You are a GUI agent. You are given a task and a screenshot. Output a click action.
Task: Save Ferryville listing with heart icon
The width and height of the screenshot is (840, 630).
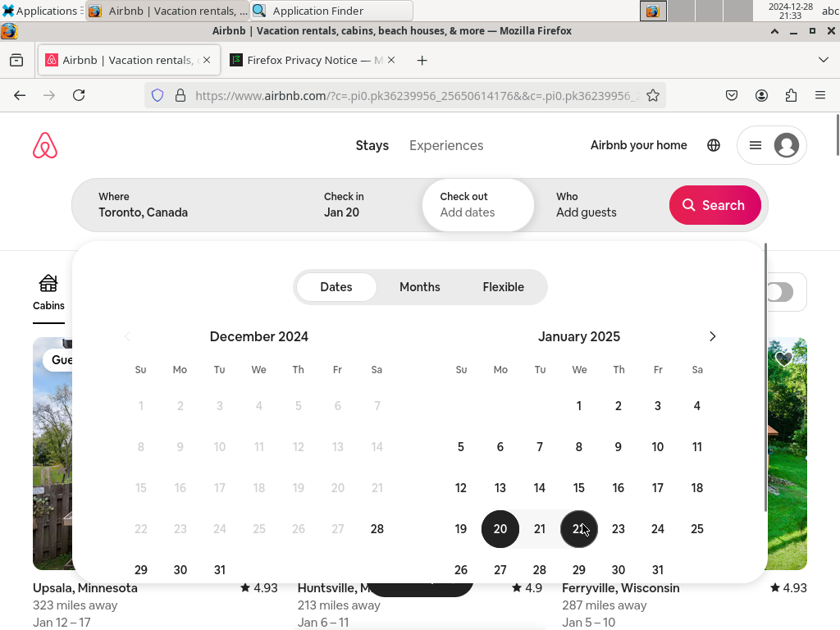coord(783,358)
